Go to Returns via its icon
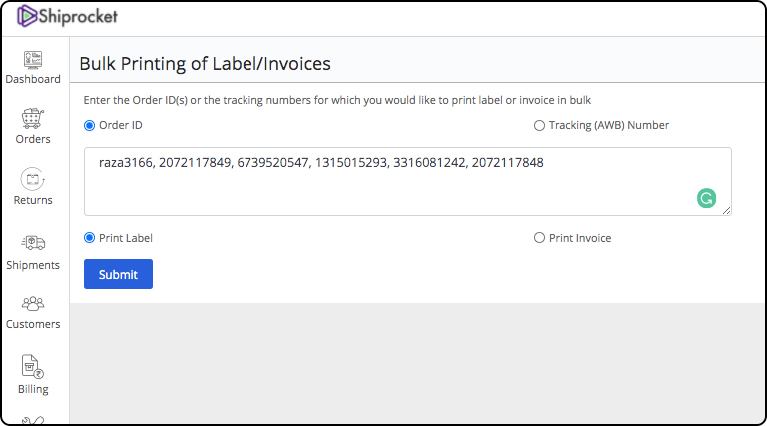767x426 pixels. [33, 179]
